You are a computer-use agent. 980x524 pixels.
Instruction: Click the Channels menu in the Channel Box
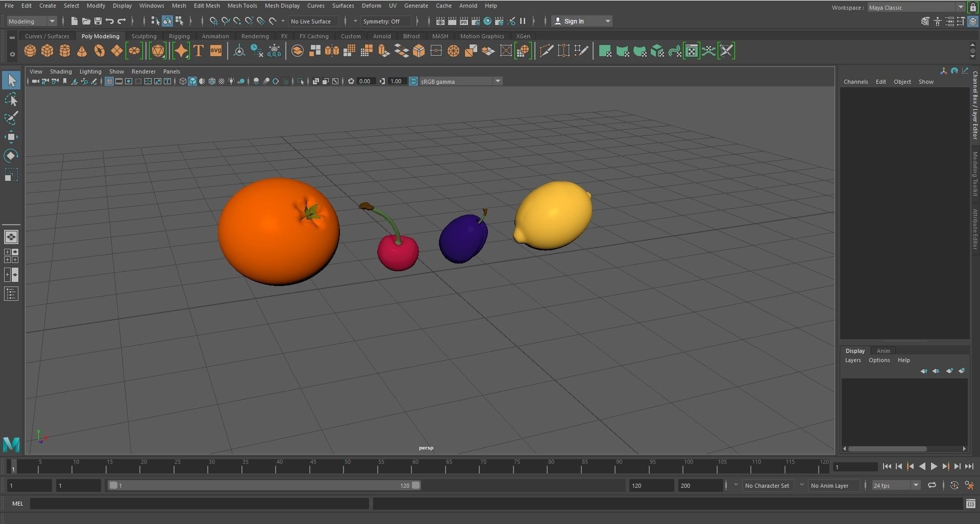click(855, 82)
